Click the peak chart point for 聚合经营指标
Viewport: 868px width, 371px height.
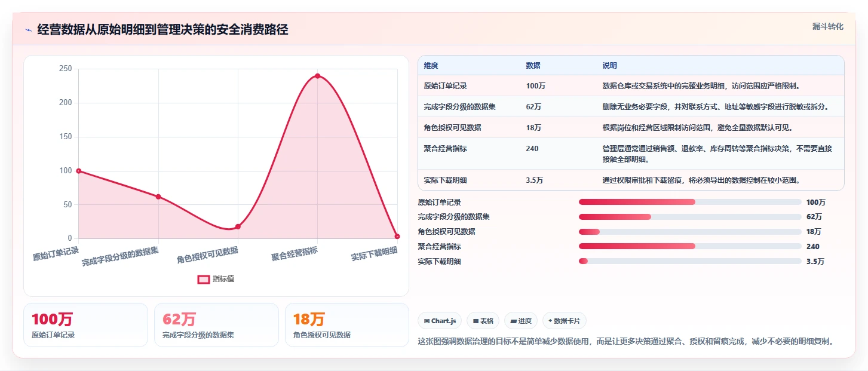click(317, 76)
